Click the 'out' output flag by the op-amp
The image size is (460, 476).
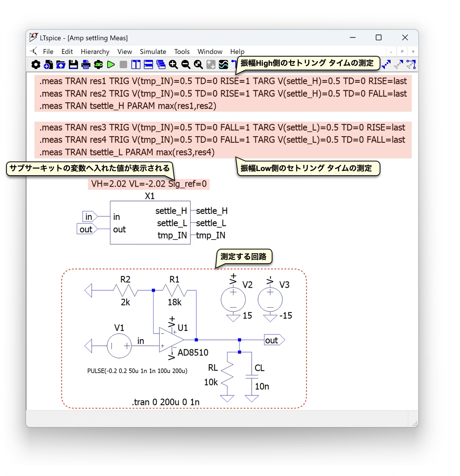click(x=274, y=340)
